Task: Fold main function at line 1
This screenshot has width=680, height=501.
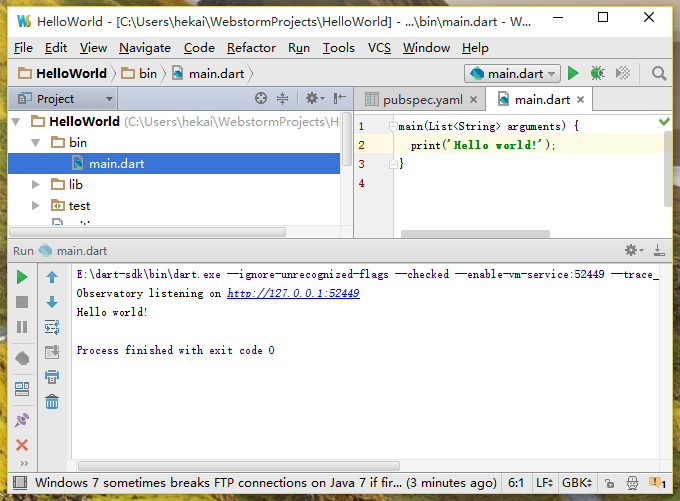Action: [x=393, y=127]
